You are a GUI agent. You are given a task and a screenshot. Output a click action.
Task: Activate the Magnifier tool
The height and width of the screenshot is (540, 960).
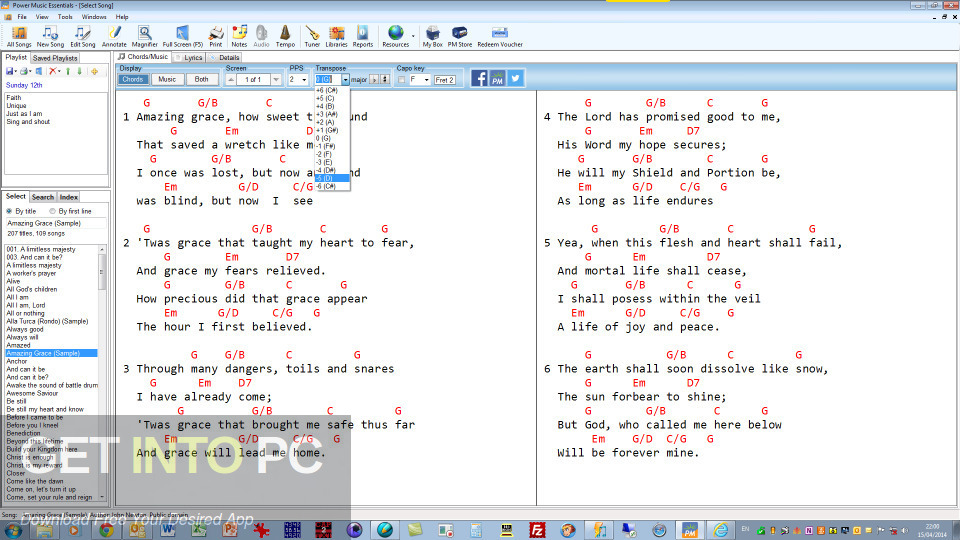pyautogui.click(x=144, y=37)
